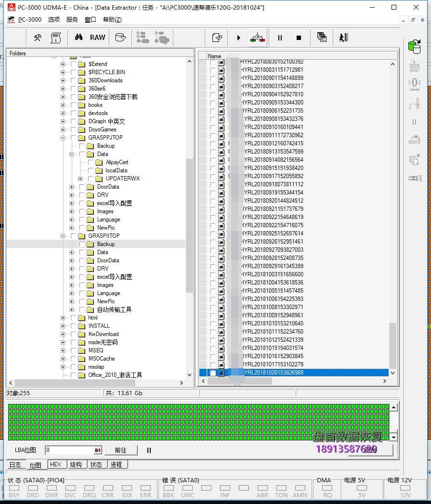Check the selected Backup folder under GRASPIITOP
Viewport: 431px width, 504px height.
click(82, 244)
